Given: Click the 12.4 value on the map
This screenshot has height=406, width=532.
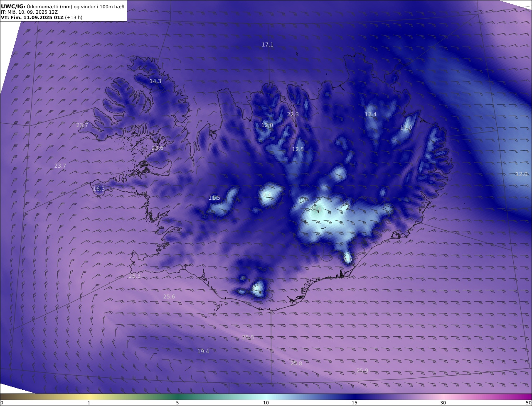Looking at the screenshot, I should pos(371,115).
